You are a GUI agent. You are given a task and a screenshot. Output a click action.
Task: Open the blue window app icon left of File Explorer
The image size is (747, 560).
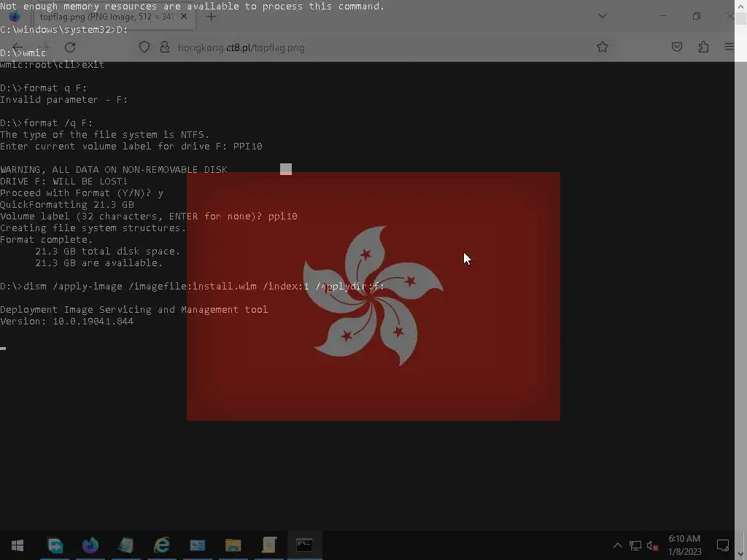point(197,545)
